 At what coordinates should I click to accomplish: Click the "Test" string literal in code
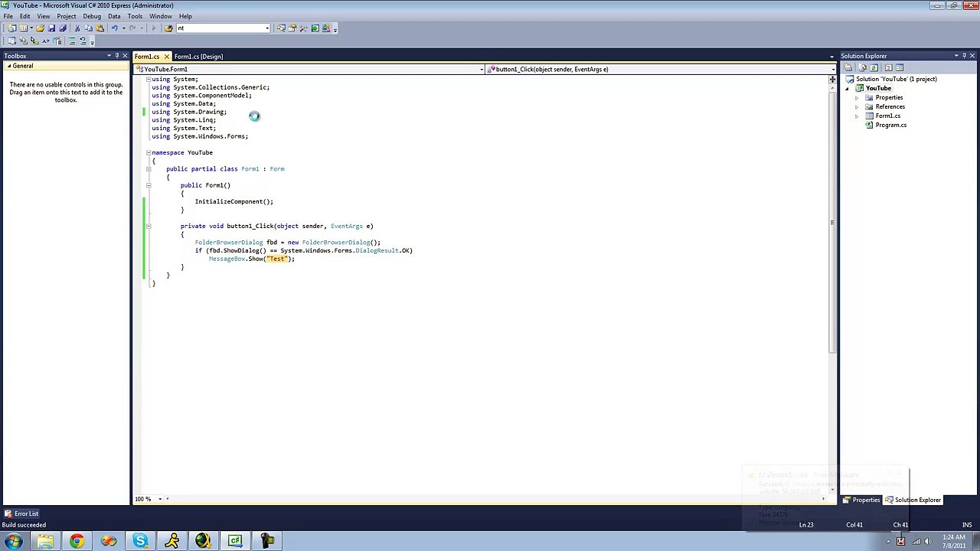[x=276, y=259]
